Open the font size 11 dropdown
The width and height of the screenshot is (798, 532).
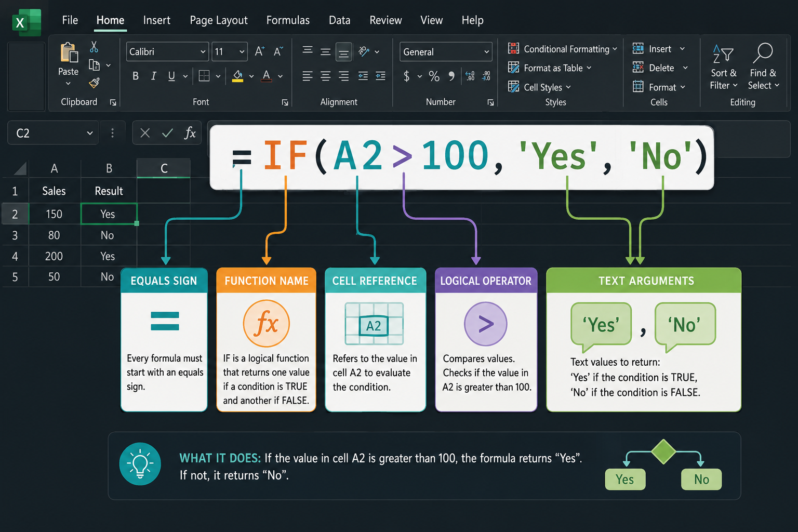242,51
